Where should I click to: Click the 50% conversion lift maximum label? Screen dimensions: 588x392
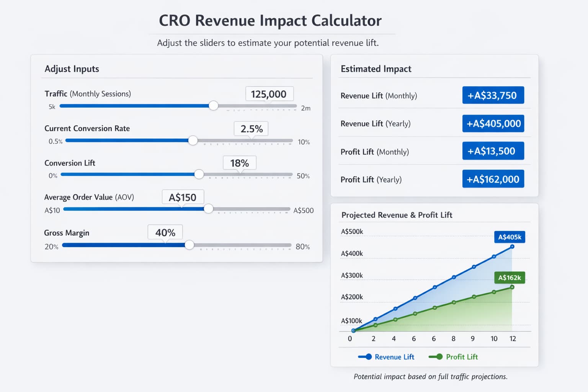pyautogui.click(x=303, y=176)
